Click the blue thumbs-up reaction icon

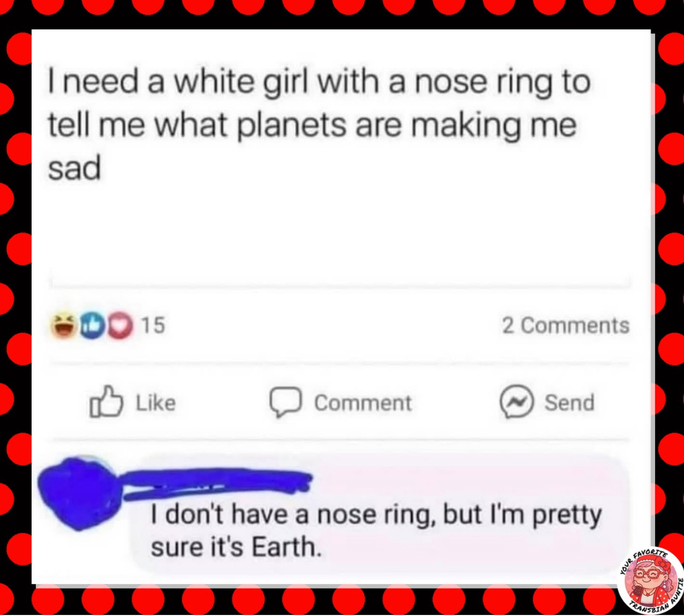pos(93,325)
